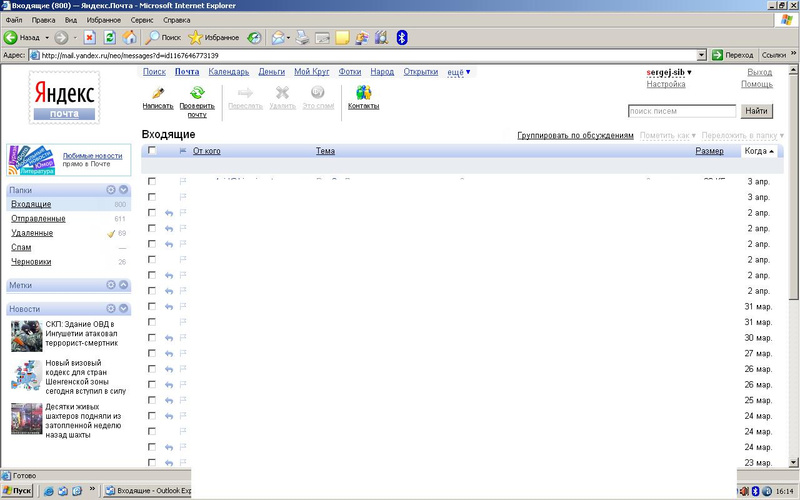
Task: Click the Найти search button
Action: point(756,111)
